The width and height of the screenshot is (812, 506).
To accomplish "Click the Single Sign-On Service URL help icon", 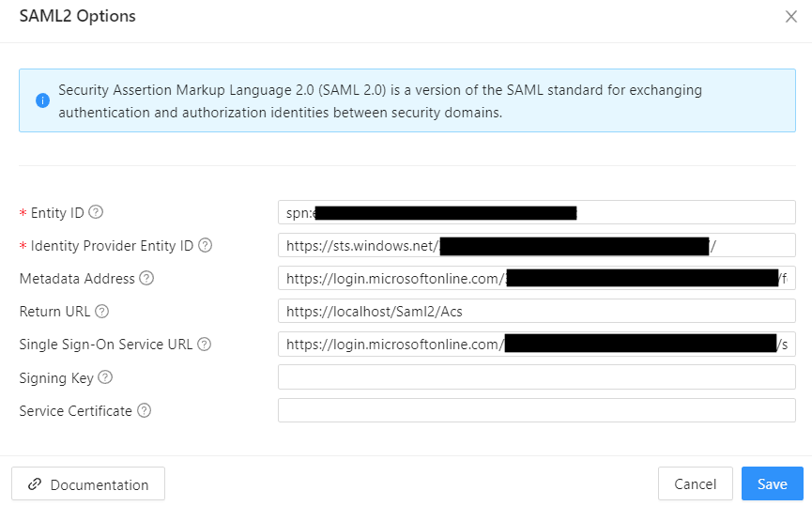I will pos(204,345).
